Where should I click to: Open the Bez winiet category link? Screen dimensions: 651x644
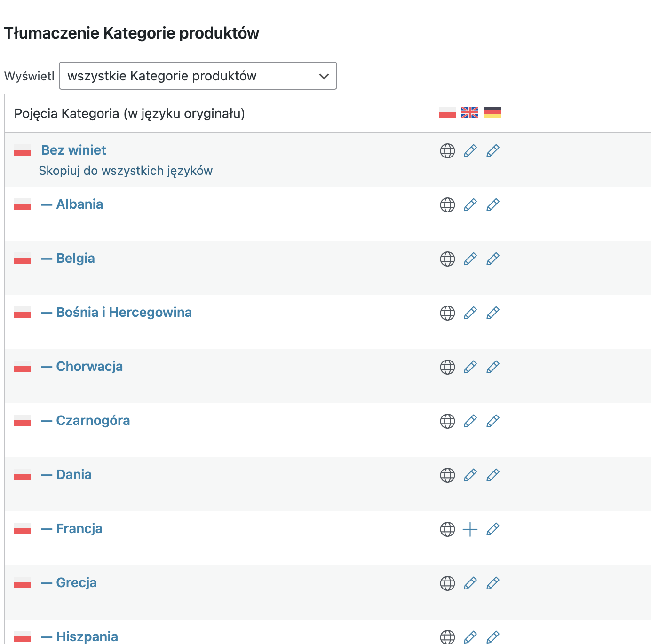coord(73,150)
